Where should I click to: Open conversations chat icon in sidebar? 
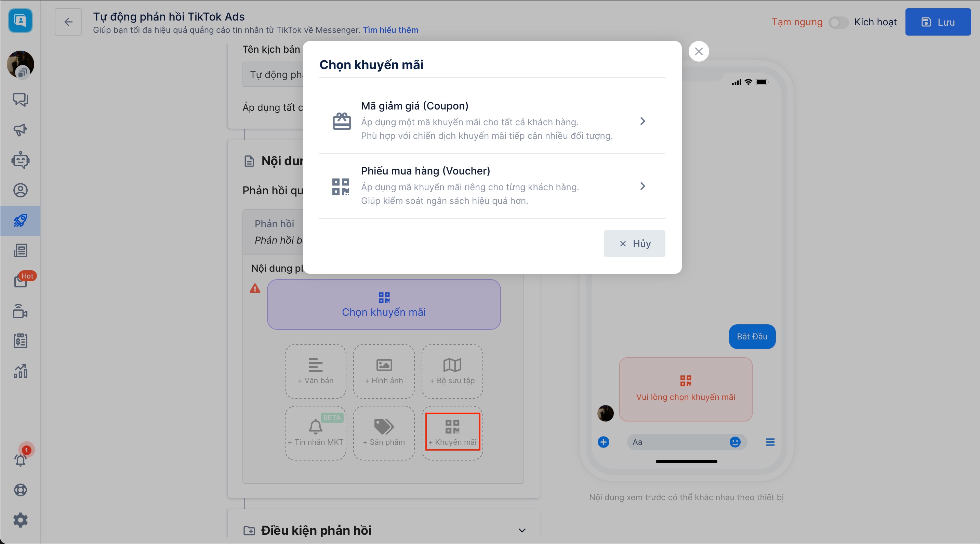[x=20, y=99]
